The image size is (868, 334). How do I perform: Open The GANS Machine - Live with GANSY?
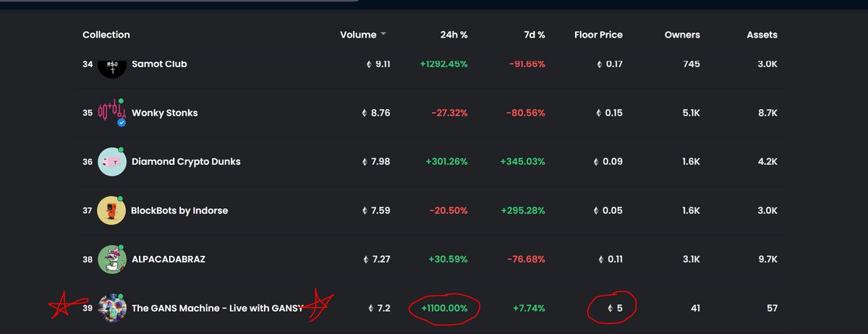coord(217,308)
